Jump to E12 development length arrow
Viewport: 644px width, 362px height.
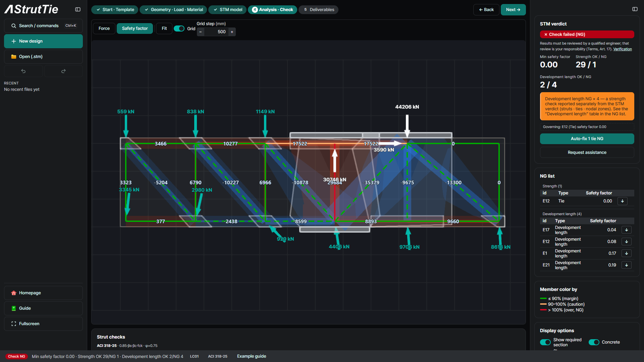click(627, 242)
